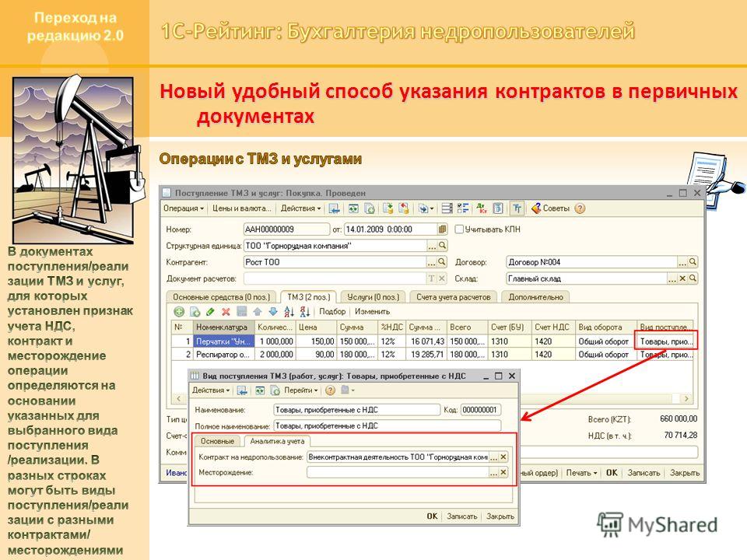Open the Советы tips button
The width and height of the screenshot is (747, 560).
click(x=550, y=208)
